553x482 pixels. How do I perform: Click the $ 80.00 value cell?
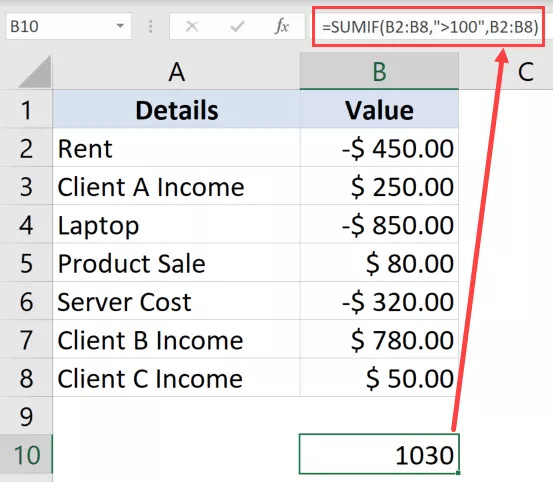[379, 263]
